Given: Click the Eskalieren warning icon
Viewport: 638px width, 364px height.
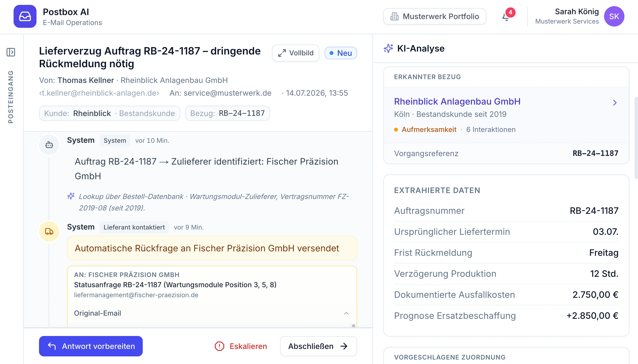Looking at the screenshot, I should click(219, 346).
